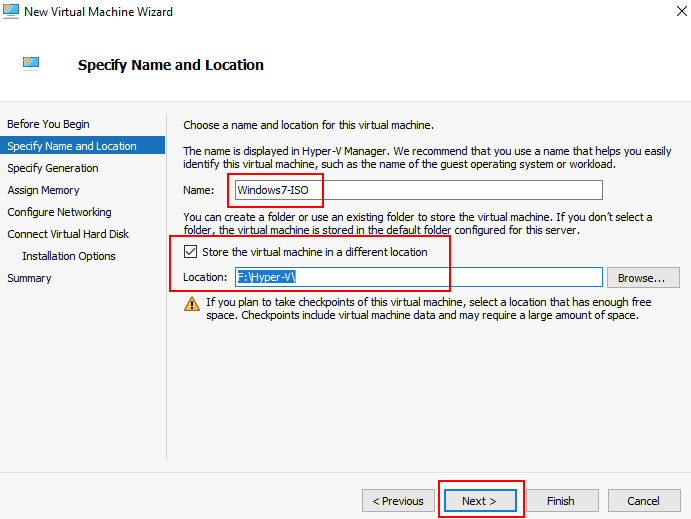The width and height of the screenshot is (691, 519).
Task: Select the Specify Name and Location step
Action: click(72, 146)
